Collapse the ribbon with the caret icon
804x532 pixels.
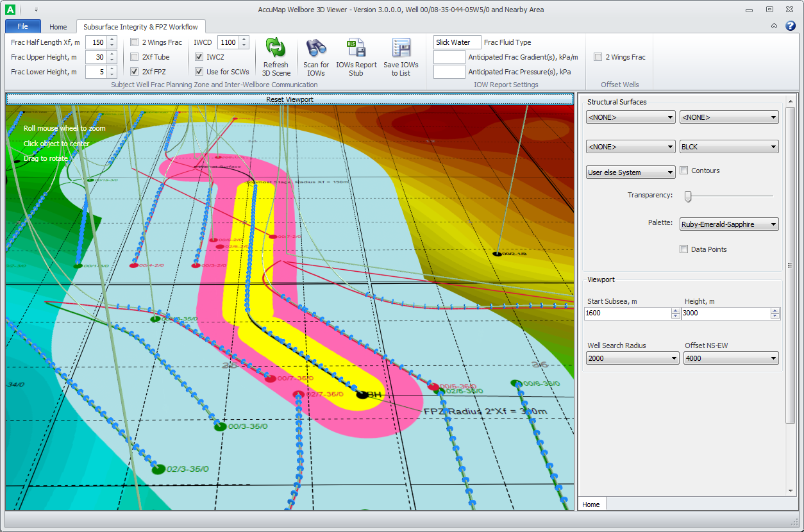775,26
